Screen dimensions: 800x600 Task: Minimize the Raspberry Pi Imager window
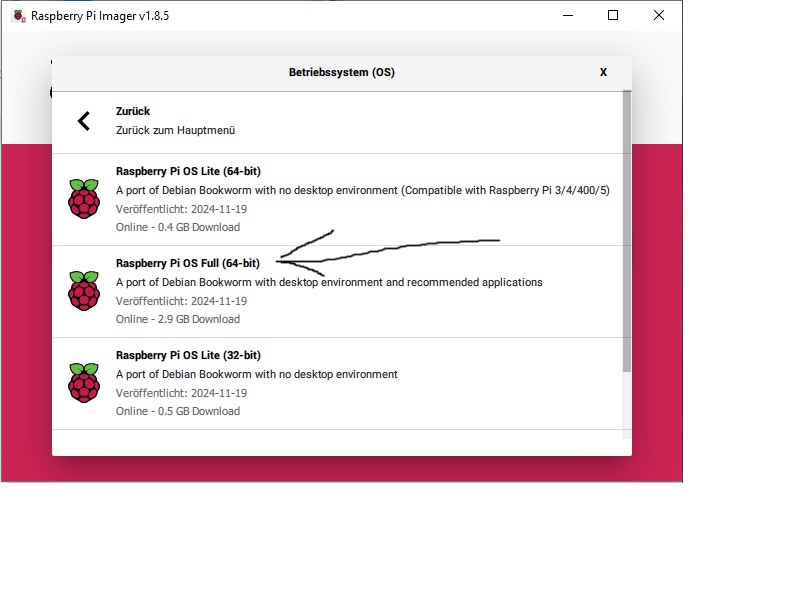[568, 15]
